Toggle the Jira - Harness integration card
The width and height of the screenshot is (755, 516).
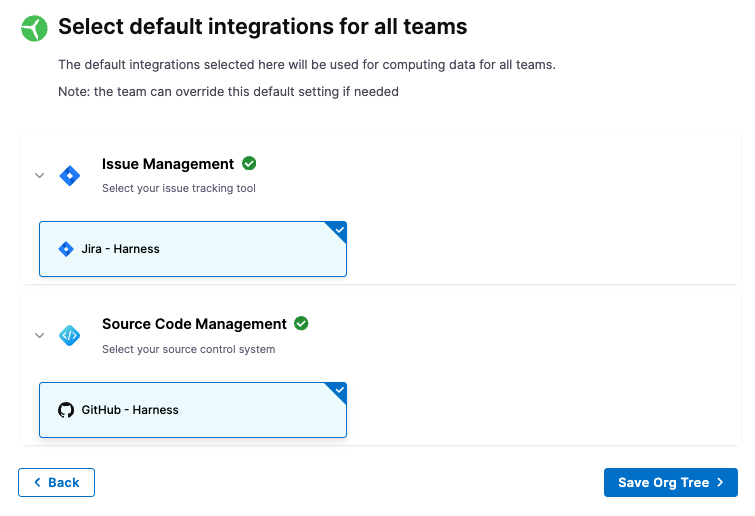coord(192,249)
